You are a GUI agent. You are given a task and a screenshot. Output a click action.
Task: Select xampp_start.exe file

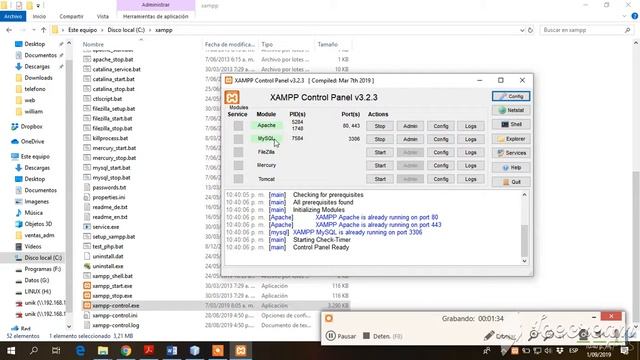[x=112, y=286]
